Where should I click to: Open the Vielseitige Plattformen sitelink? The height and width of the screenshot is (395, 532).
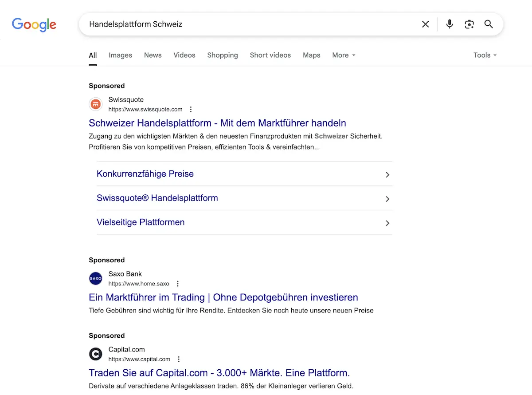pos(141,222)
